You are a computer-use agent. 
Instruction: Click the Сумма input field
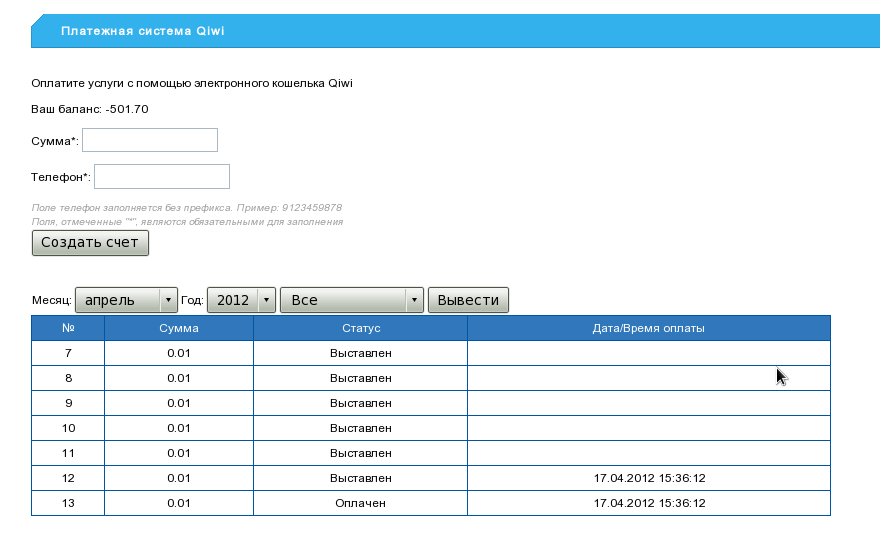coord(150,140)
